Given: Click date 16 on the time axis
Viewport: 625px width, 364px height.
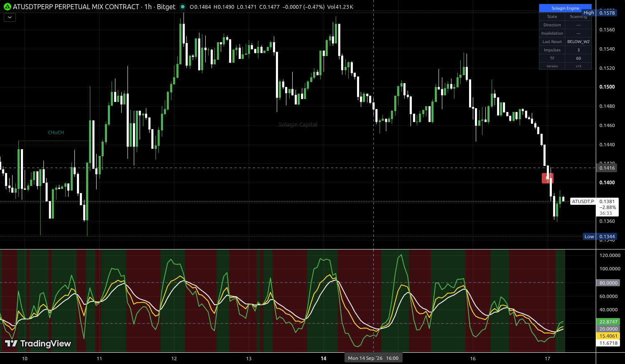Looking at the screenshot, I should coord(473,359).
